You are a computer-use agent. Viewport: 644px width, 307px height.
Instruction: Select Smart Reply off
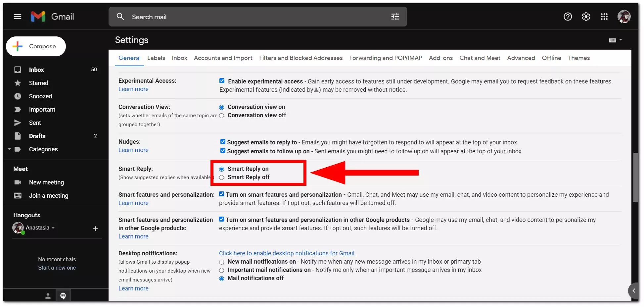pos(222,178)
